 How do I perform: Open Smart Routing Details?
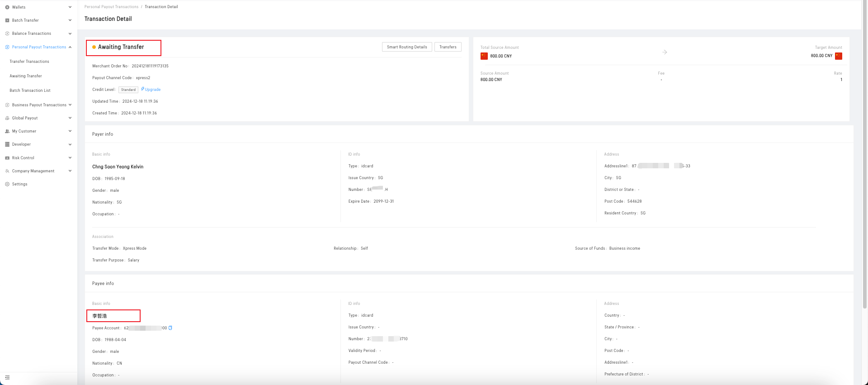pos(407,47)
